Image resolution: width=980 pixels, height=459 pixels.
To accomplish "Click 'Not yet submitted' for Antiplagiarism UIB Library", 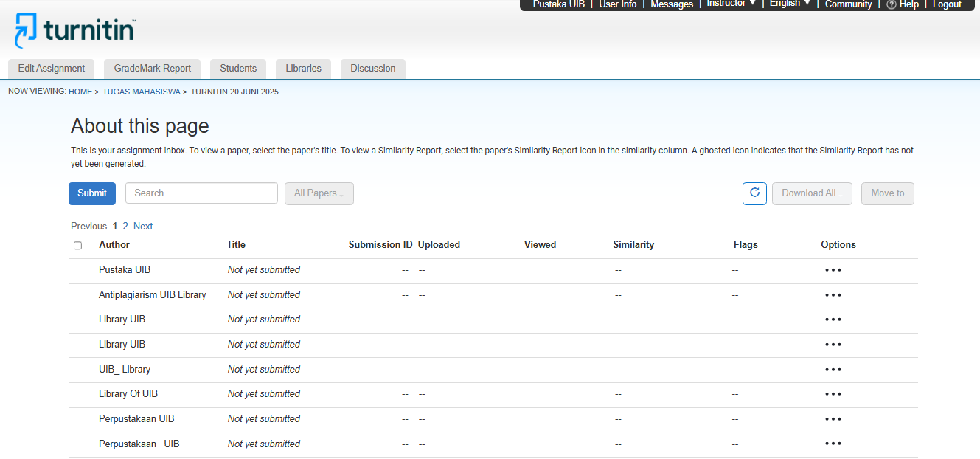I will click(264, 295).
